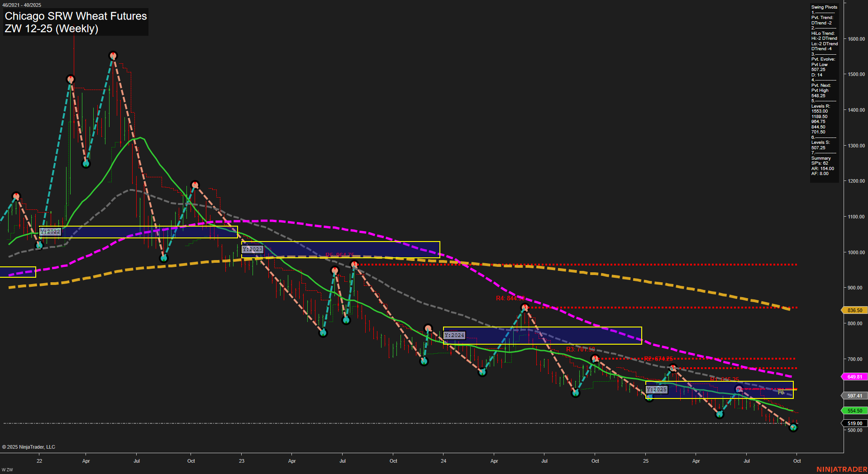Click the topmost red pivot-high marker at the 1553 peak
This screenshot has width=868, height=474.
tap(113, 55)
